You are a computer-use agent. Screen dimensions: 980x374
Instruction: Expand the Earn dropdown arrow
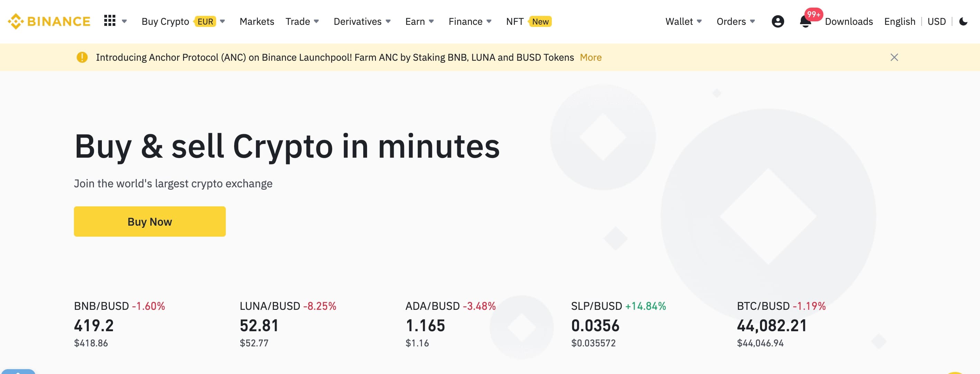(431, 21)
